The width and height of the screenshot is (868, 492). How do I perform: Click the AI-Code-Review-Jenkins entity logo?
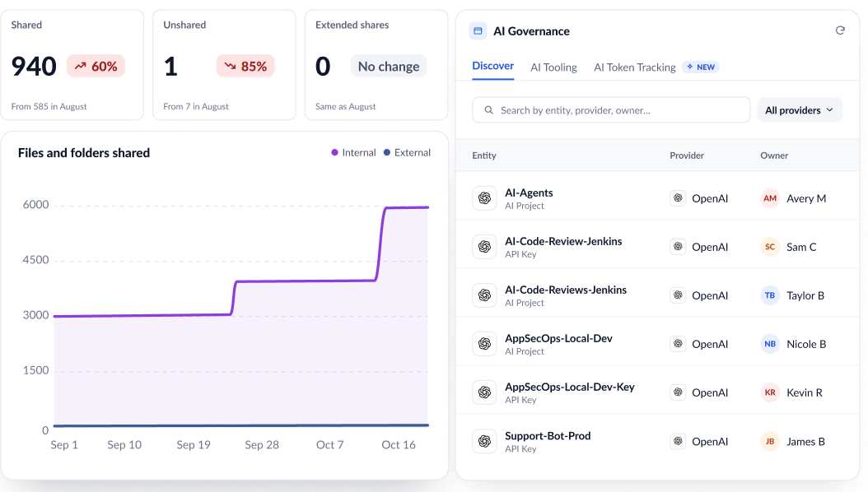(x=484, y=247)
